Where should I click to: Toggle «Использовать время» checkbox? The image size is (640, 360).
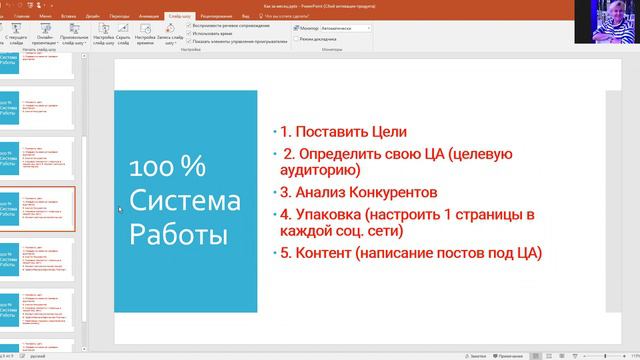pyautogui.click(x=189, y=33)
